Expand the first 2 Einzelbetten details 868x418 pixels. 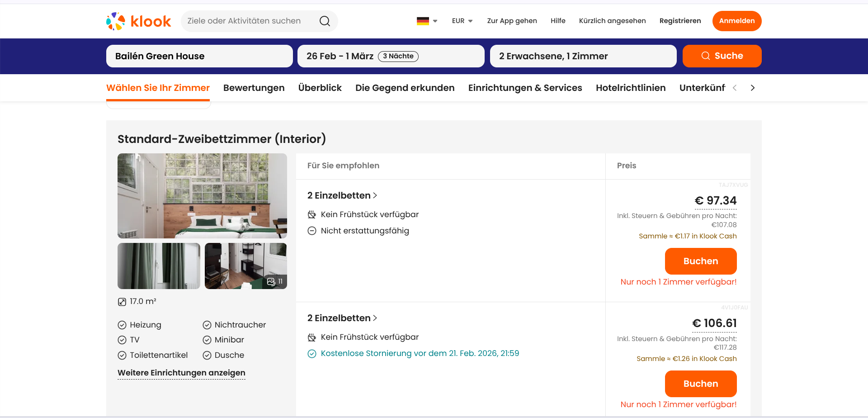(x=342, y=195)
